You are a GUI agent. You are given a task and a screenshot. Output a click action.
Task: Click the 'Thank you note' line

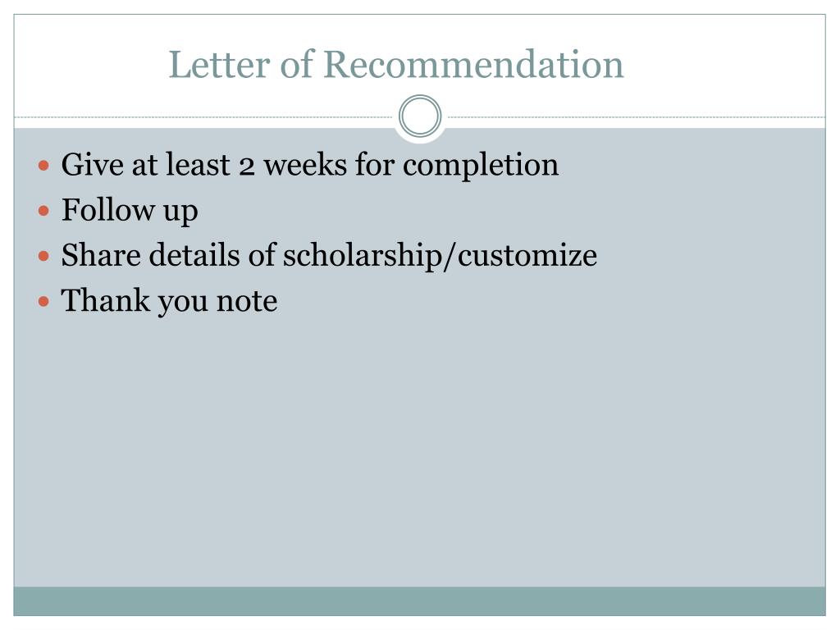[169, 300]
